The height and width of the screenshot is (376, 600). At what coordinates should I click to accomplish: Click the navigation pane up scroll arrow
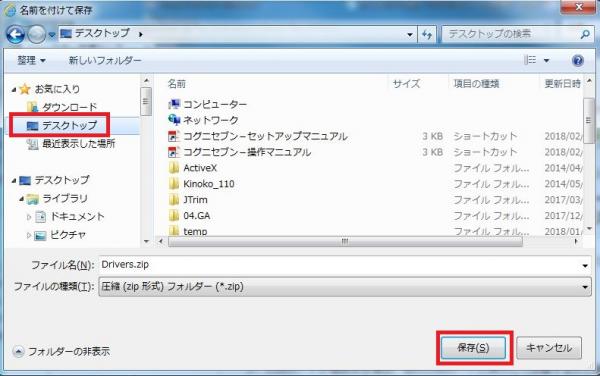[146, 81]
